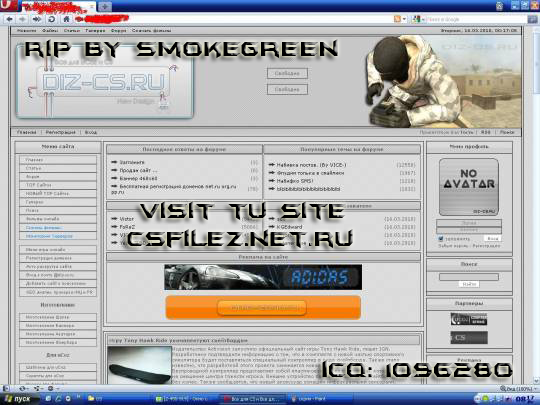This screenshot has width=540, height=405.
Task: Open Статьи in the site menu sidebar
Action: click(x=58, y=168)
